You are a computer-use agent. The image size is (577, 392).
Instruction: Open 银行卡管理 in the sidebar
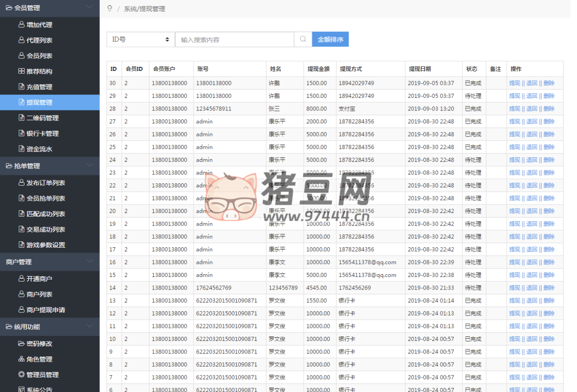coord(42,134)
